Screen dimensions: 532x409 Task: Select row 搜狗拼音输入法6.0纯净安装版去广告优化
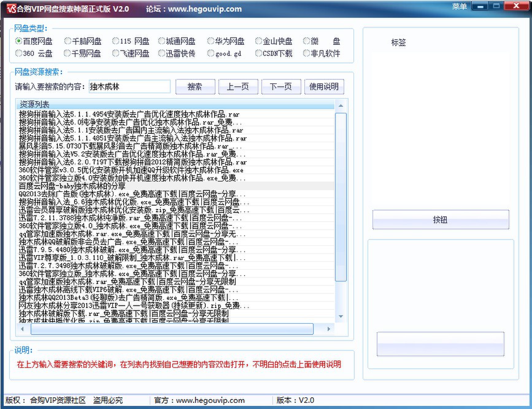click(175, 122)
